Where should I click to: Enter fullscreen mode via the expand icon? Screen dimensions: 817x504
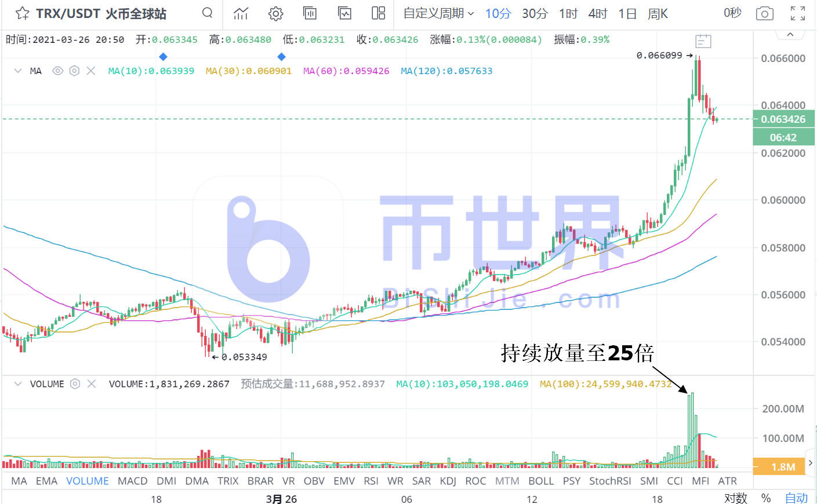point(797,13)
